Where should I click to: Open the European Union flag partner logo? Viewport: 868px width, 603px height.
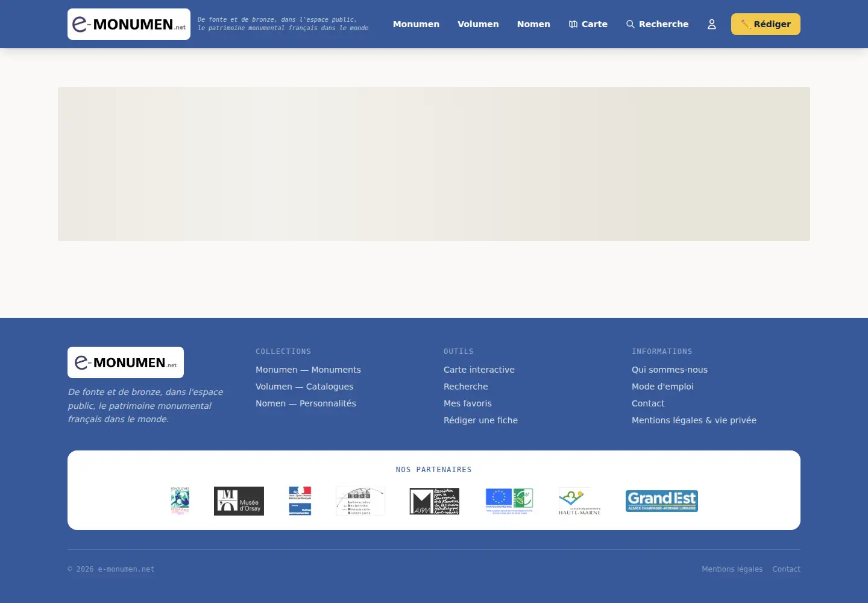click(509, 501)
